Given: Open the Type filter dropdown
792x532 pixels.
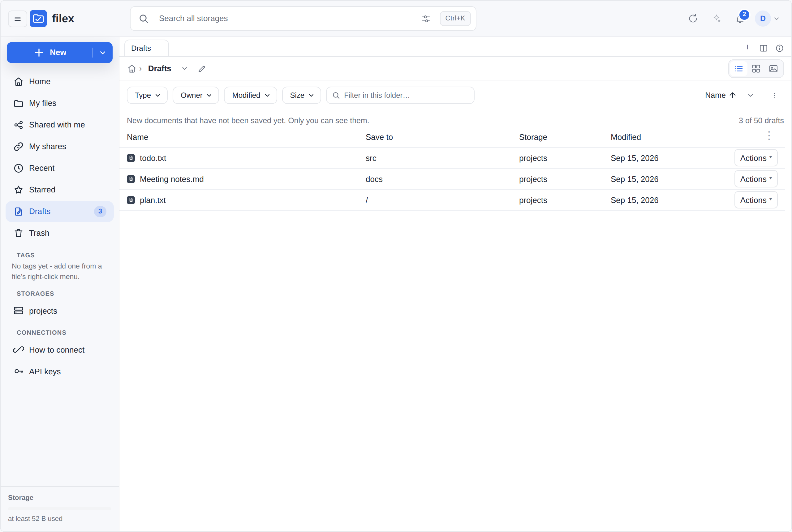Looking at the screenshot, I should point(147,95).
